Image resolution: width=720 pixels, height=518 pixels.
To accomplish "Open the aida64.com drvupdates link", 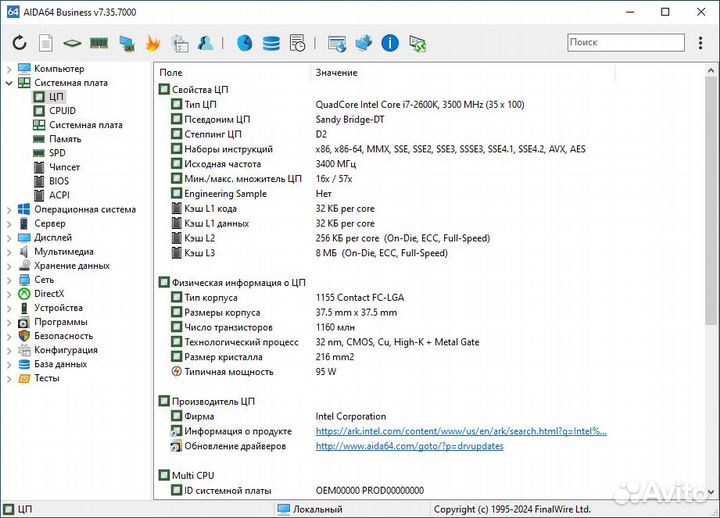I will coord(410,446).
